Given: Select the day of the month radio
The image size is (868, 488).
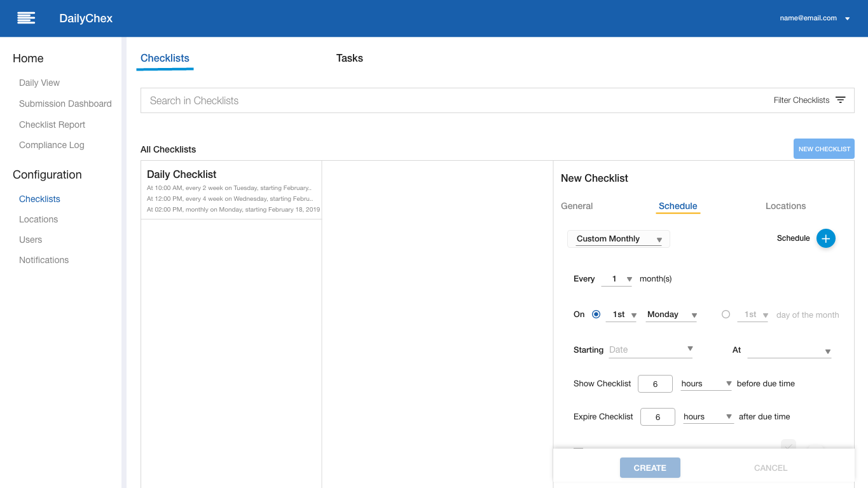Looking at the screenshot, I should [x=726, y=314].
